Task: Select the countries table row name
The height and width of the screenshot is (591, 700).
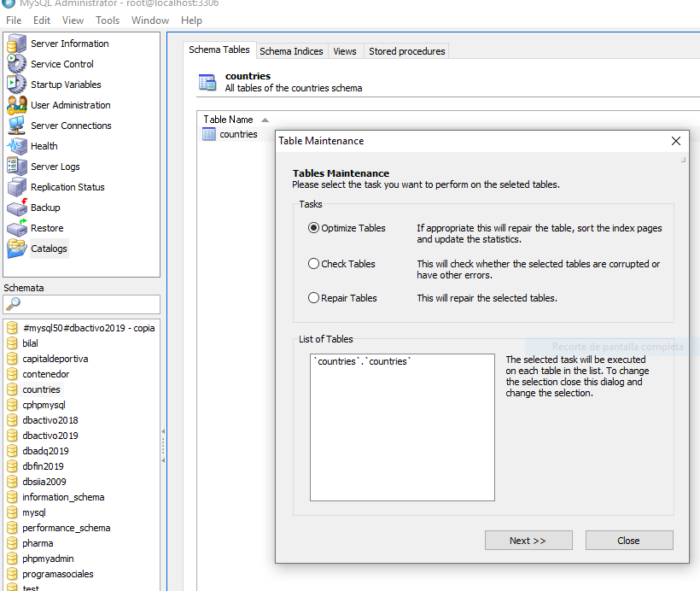Action: pyautogui.click(x=238, y=134)
